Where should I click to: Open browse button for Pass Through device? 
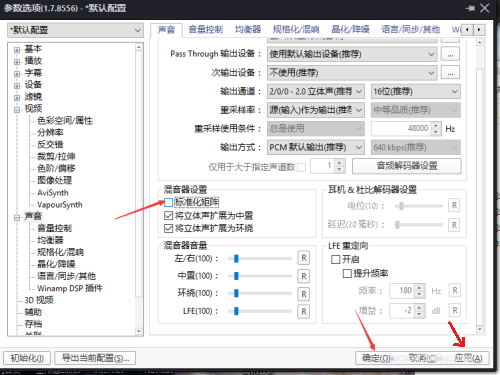point(450,54)
